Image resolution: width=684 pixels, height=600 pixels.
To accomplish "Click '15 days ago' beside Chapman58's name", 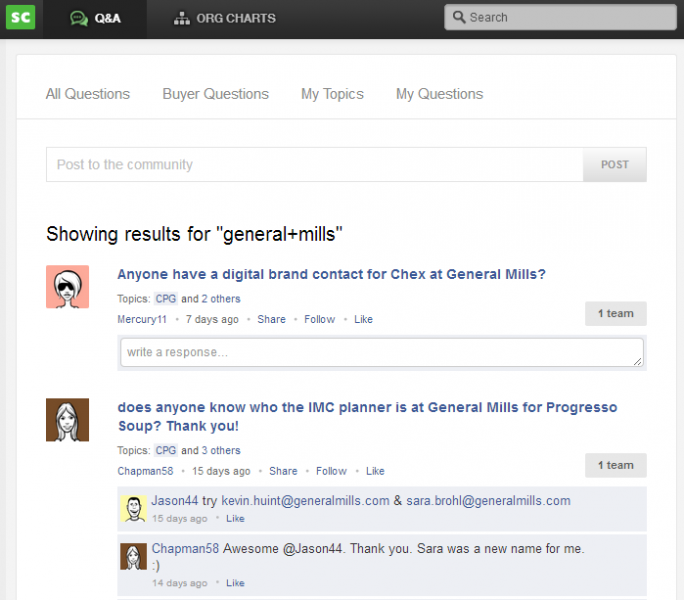I will pyautogui.click(x=221, y=471).
